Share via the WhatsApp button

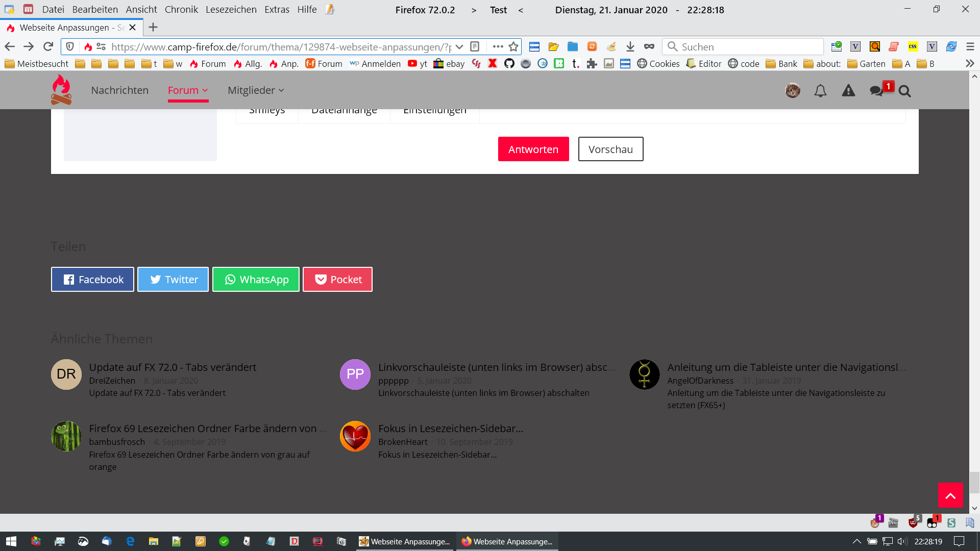click(256, 279)
